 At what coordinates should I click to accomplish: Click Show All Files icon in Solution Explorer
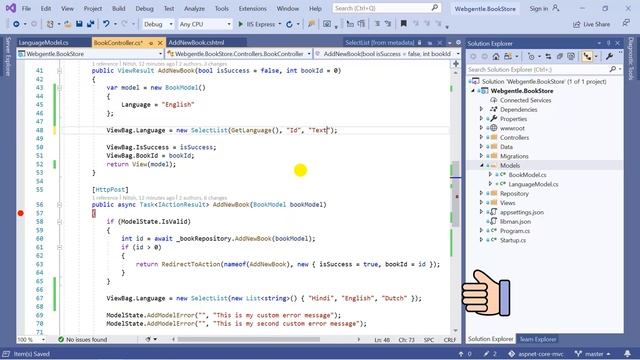click(x=571, y=56)
